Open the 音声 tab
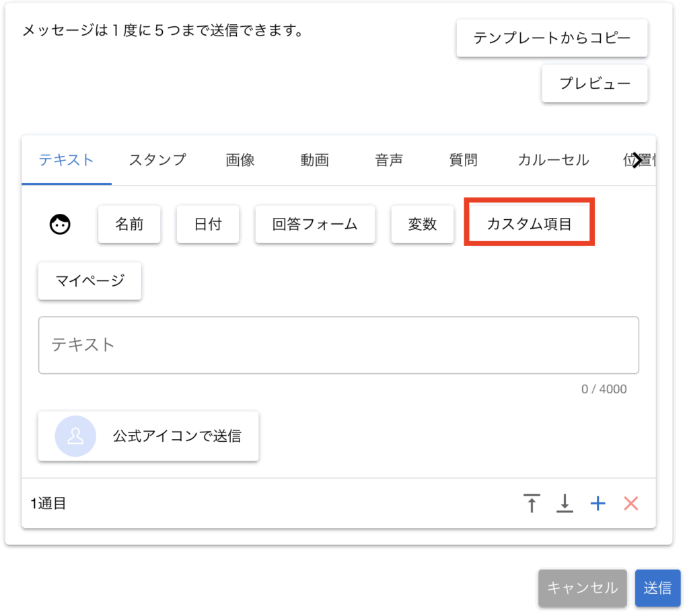 [x=389, y=160]
